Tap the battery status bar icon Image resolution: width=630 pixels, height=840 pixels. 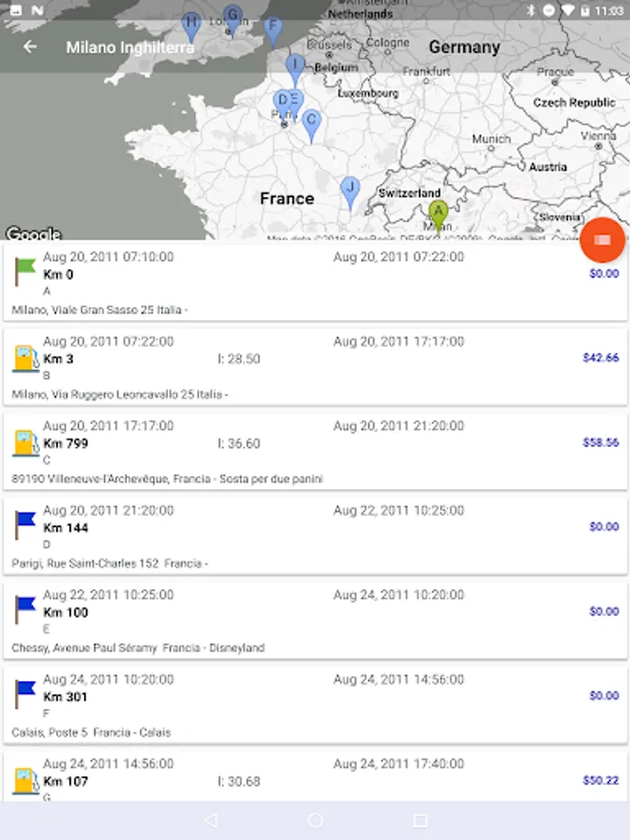tap(585, 10)
